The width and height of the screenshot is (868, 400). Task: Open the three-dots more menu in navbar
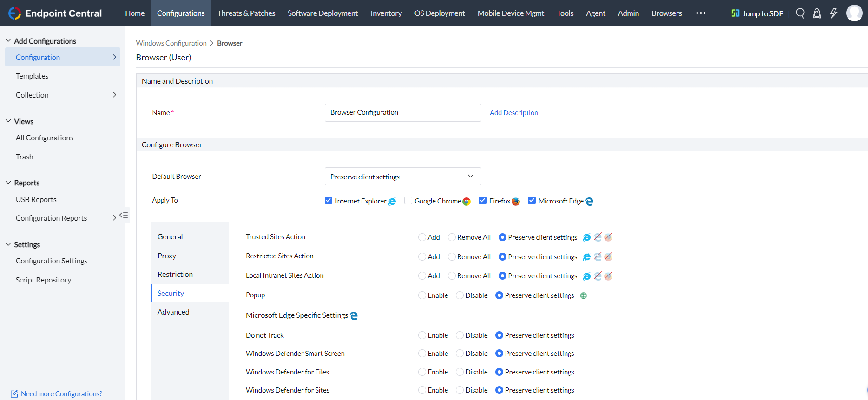[x=701, y=13]
